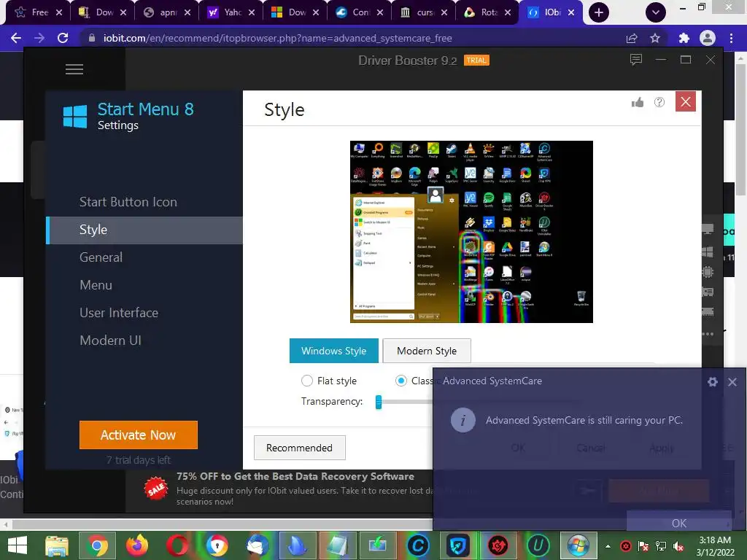Image resolution: width=747 pixels, height=560 pixels.
Task: Open Start Menu 8 orb on taskbar
Action: point(578,545)
